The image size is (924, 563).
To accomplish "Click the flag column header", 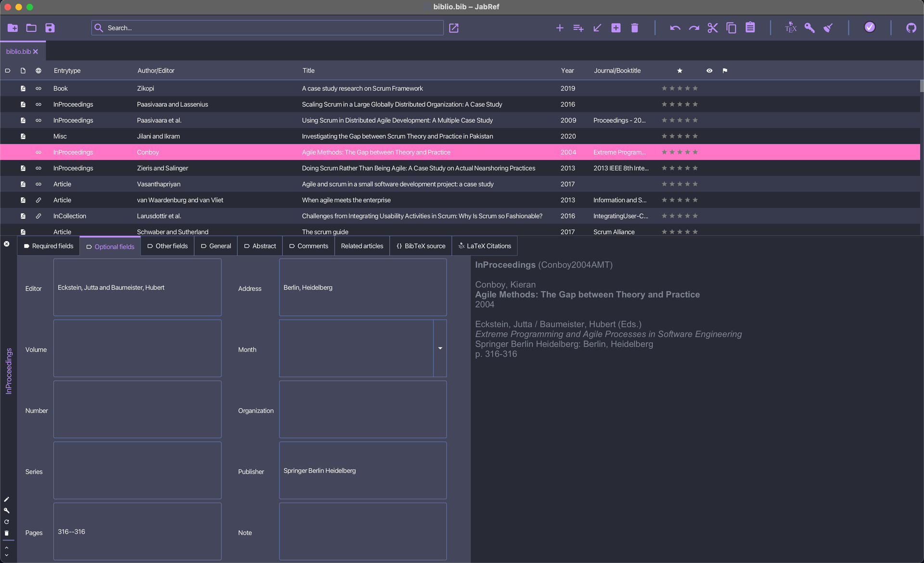I will click(725, 70).
